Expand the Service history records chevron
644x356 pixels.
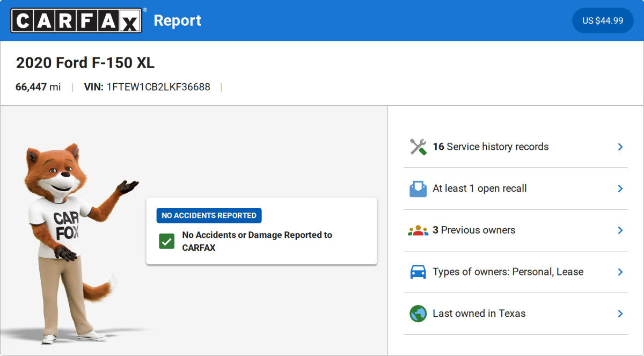click(x=620, y=147)
